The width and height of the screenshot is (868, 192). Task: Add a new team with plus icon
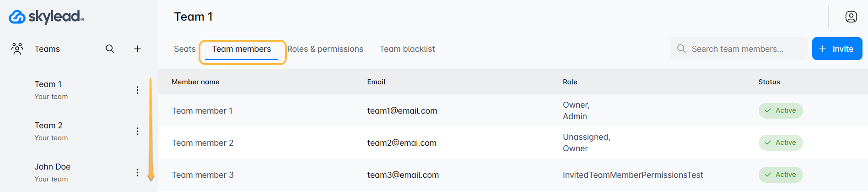click(137, 49)
